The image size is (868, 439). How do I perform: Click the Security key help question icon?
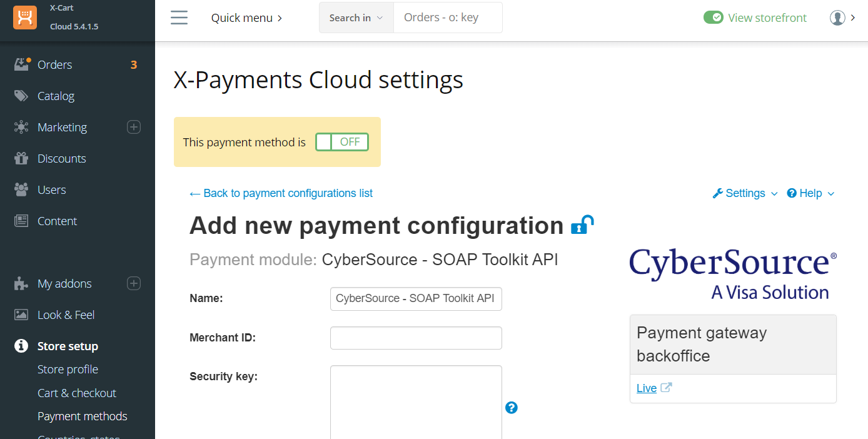coord(512,408)
